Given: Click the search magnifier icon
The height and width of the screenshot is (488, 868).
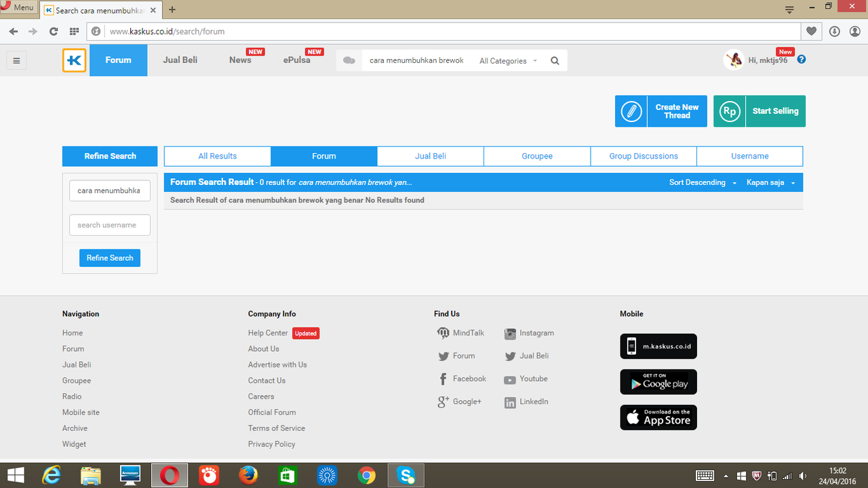Looking at the screenshot, I should coord(555,60).
